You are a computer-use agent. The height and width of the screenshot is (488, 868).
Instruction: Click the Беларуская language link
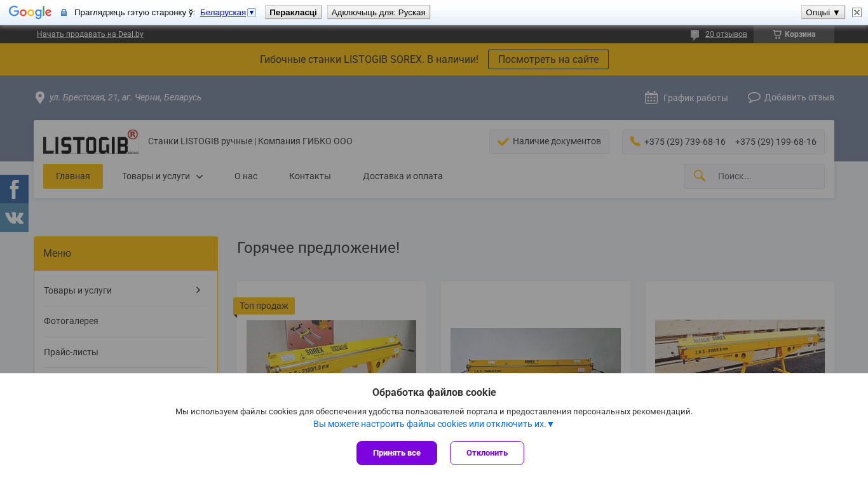(x=223, y=12)
